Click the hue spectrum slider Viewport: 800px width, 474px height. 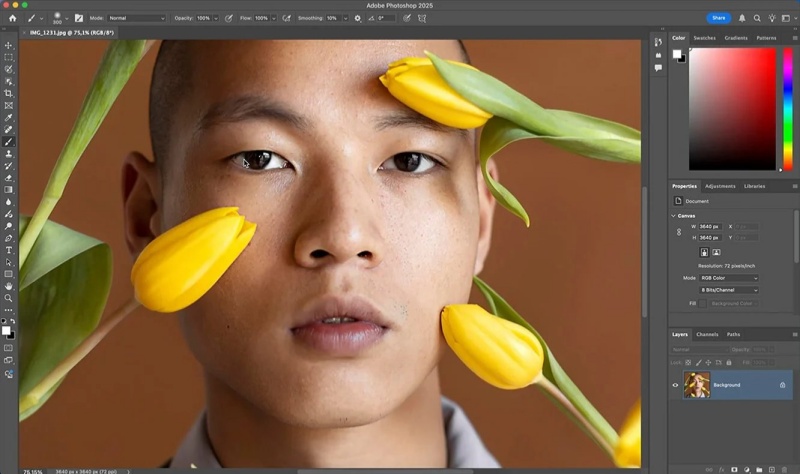[788, 108]
